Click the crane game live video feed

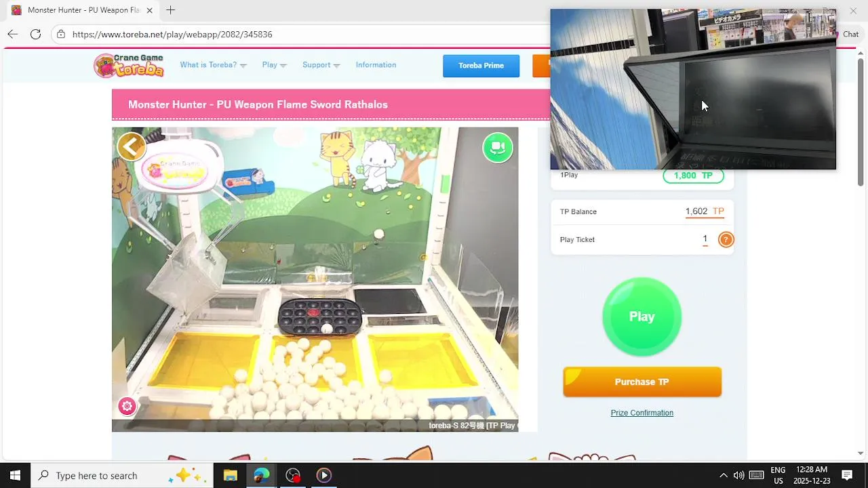[x=315, y=279]
